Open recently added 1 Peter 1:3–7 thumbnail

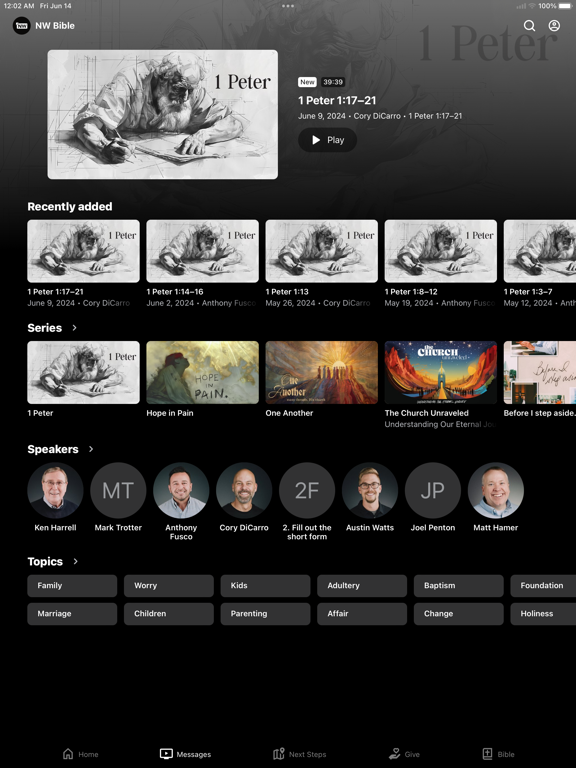click(x=540, y=251)
